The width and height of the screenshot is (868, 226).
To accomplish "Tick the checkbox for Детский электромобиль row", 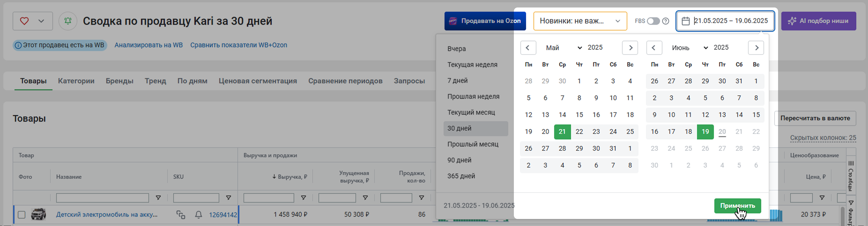I will 22,215.
